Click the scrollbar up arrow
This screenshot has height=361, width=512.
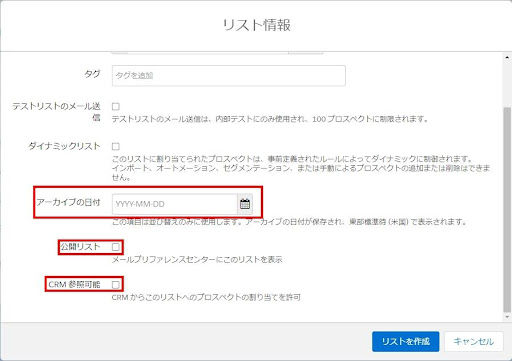click(x=507, y=57)
